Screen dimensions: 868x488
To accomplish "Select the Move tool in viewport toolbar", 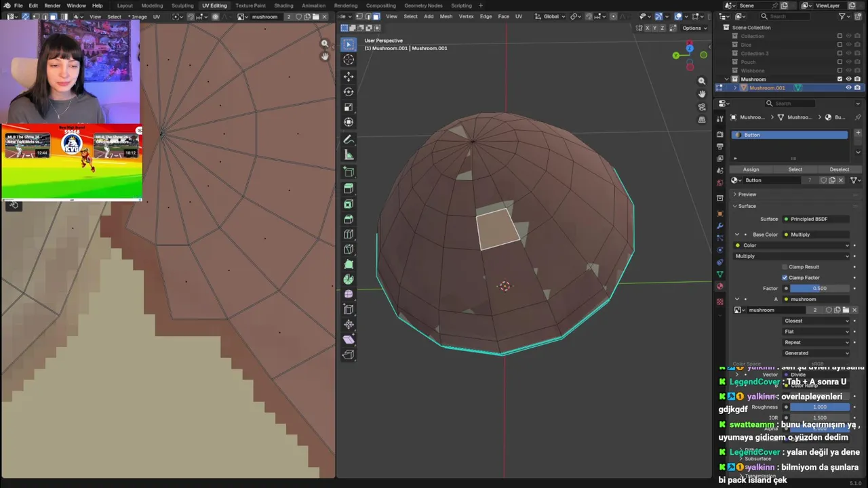I will (x=349, y=76).
